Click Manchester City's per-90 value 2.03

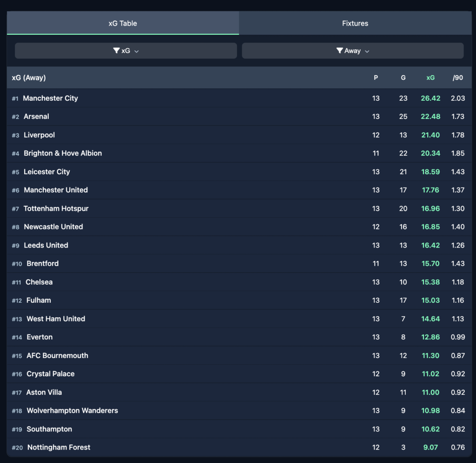point(458,98)
